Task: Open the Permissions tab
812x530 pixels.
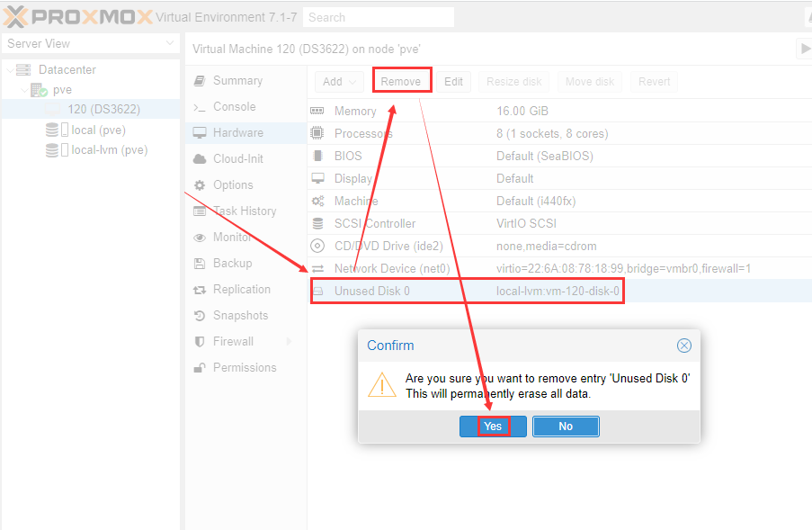Action: tap(246, 367)
